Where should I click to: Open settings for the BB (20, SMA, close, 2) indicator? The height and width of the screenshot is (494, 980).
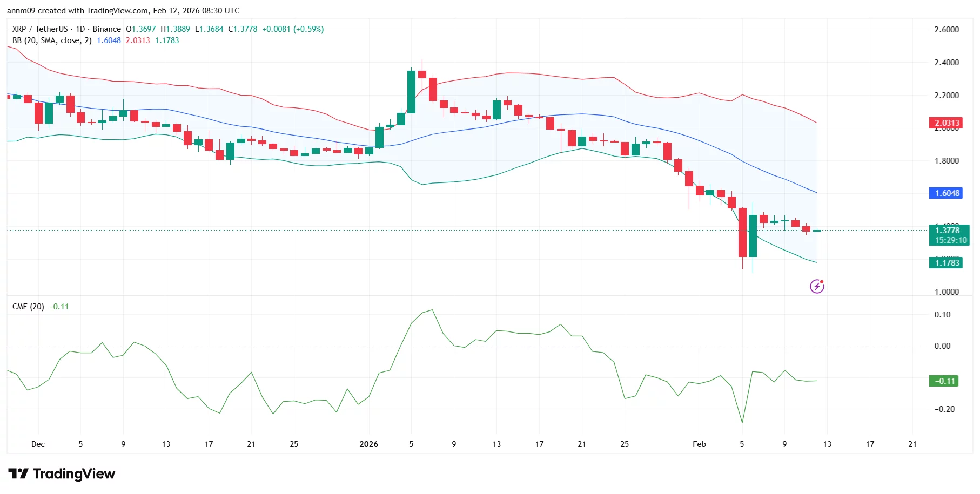pos(51,40)
